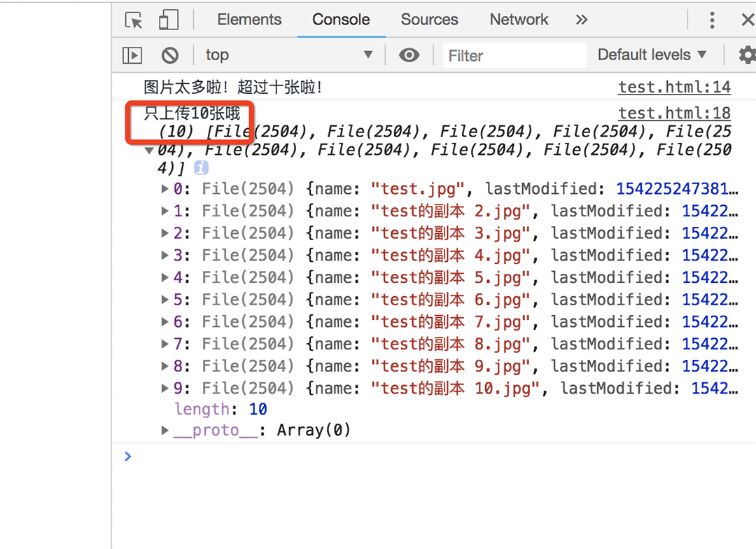Viewport: 756px width, 549px height.
Task: Open console settings gear icon
Action: (x=748, y=55)
